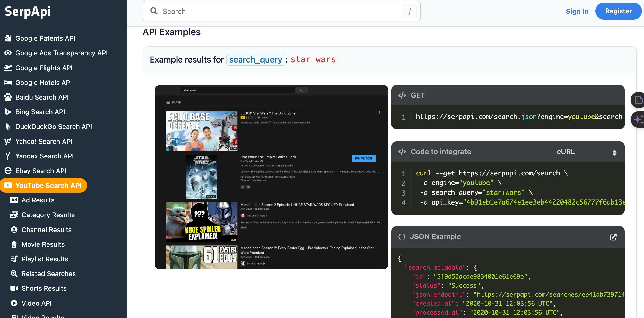Open Movie Results subsection
The height and width of the screenshot is (318, 644).
tap(43, 244)
